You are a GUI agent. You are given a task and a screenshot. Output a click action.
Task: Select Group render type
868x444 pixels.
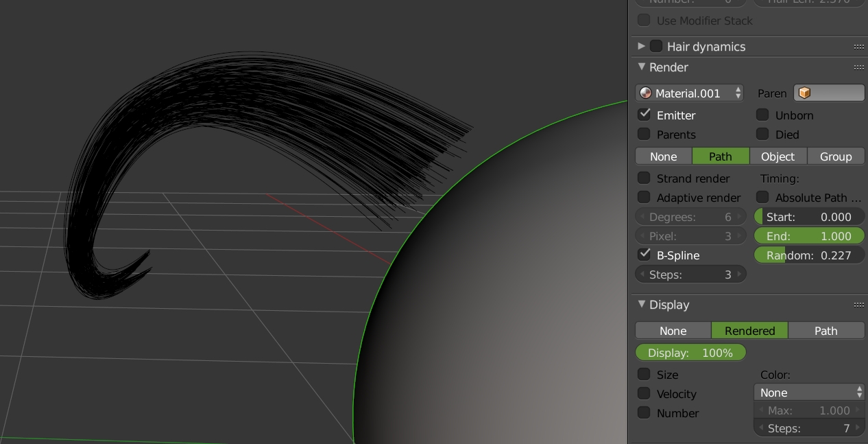tap(836, 156)
